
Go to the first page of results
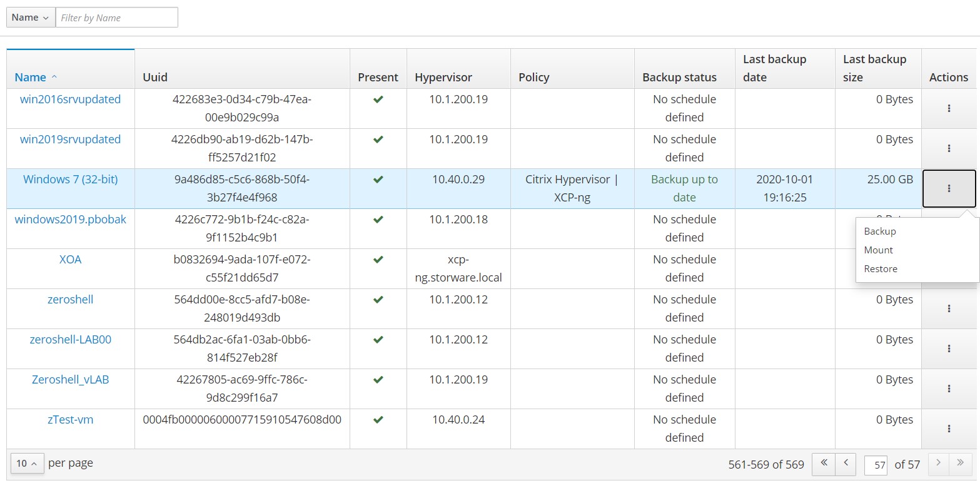[824, 464]
